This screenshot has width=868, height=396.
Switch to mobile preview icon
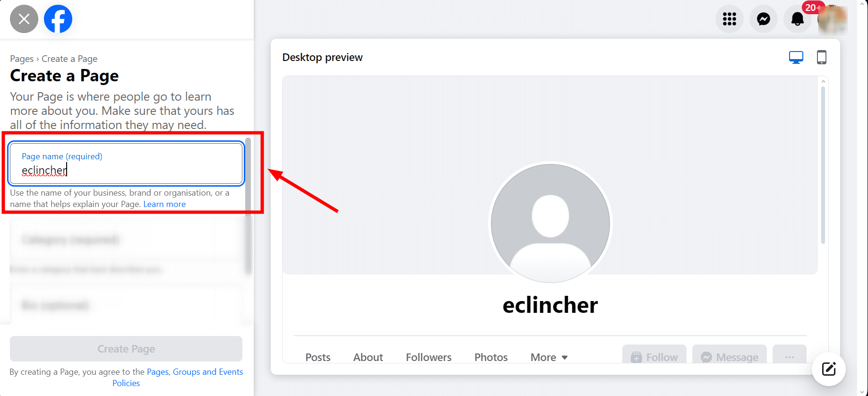coord(822,57)
